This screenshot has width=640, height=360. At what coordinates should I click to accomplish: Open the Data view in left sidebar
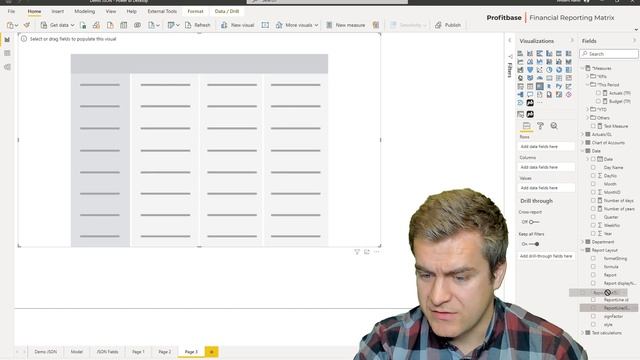point(7,53)
